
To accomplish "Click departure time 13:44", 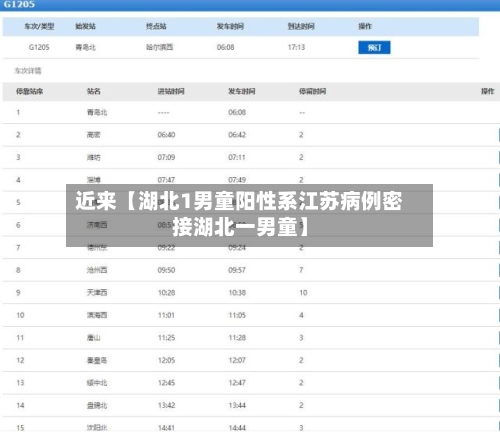I will [237, 405].
